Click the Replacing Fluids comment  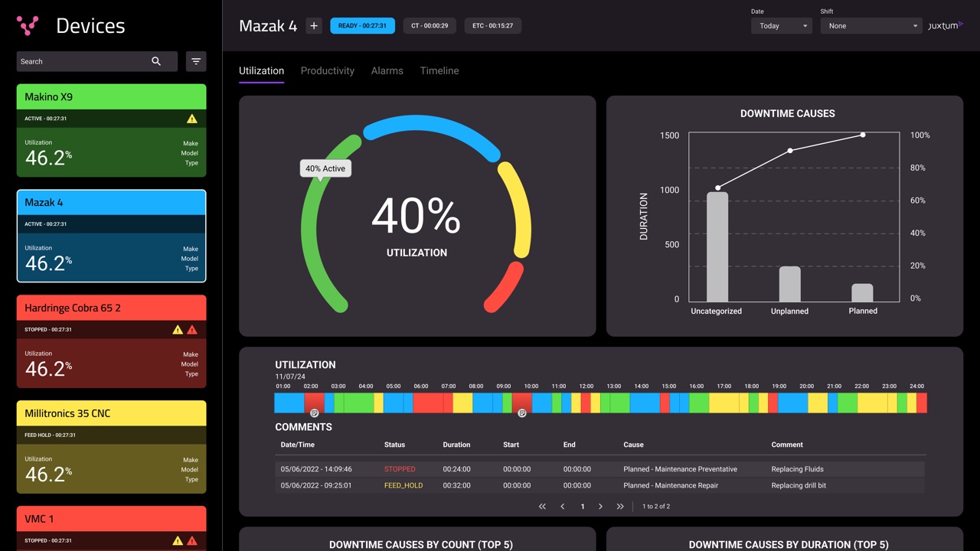pos(798,469)
